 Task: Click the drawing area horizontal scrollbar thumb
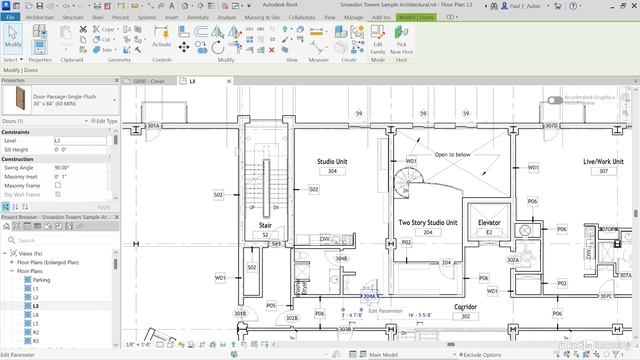pyautogui.click(x=451, y=344)
